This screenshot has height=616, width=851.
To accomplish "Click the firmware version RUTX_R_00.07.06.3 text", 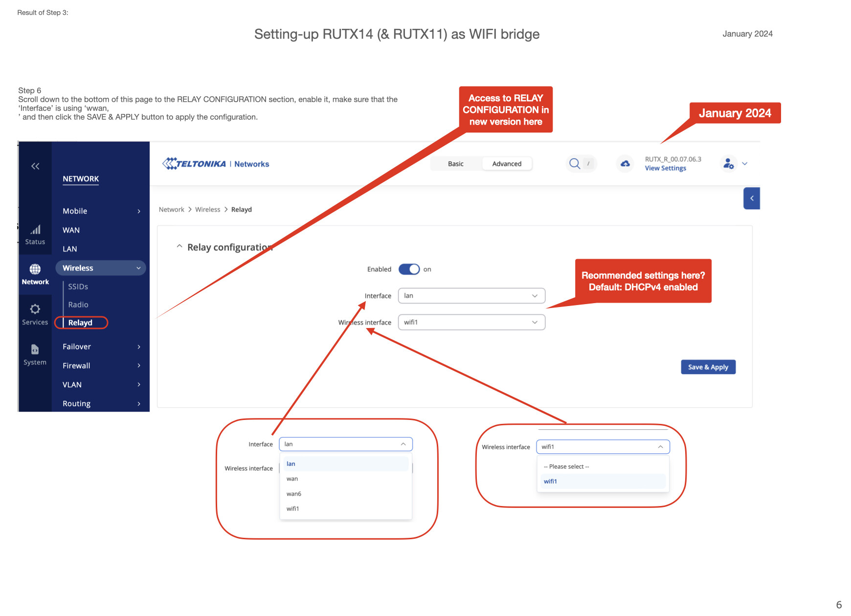I will [x=673, y=159].
